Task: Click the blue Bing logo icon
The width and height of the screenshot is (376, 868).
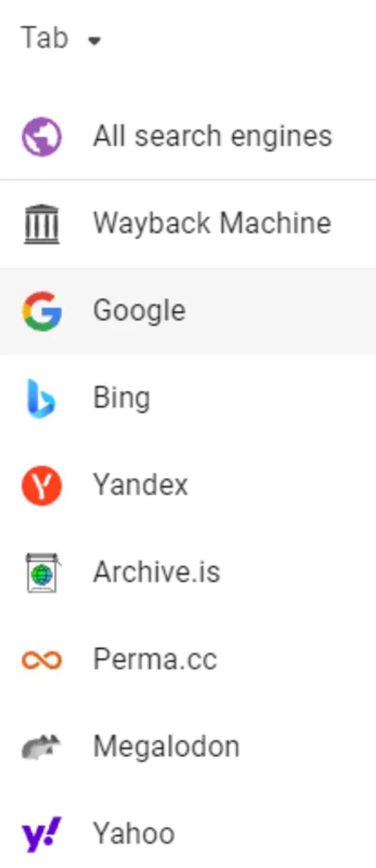Action: [x=42, y=398]
